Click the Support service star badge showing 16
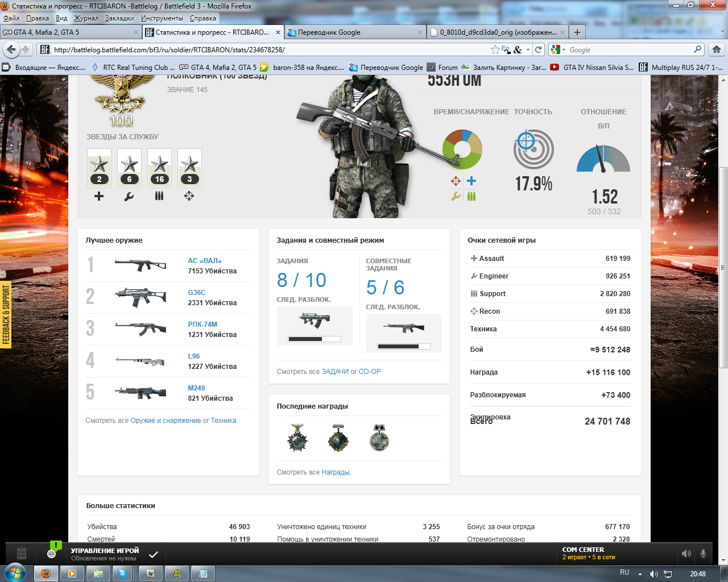 pyautogui.click(x=159, y=168)
